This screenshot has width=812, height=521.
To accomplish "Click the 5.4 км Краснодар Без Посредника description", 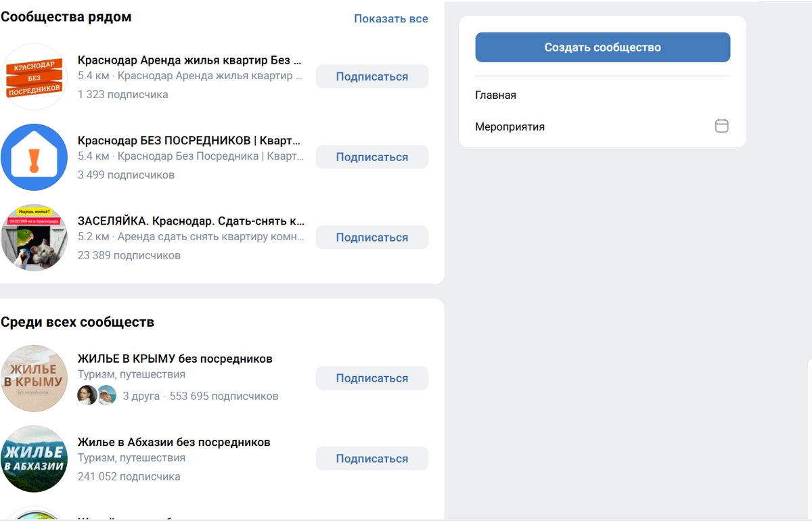I will 191,156.
